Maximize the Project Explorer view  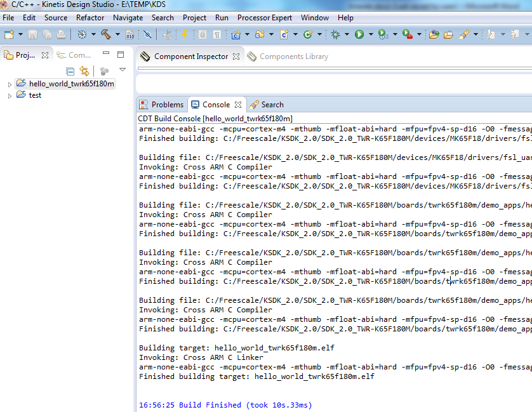pos(119,55)
